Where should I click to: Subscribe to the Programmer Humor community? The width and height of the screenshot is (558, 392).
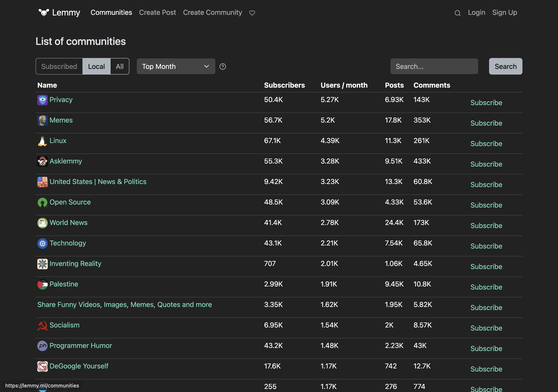click(486, 348)
